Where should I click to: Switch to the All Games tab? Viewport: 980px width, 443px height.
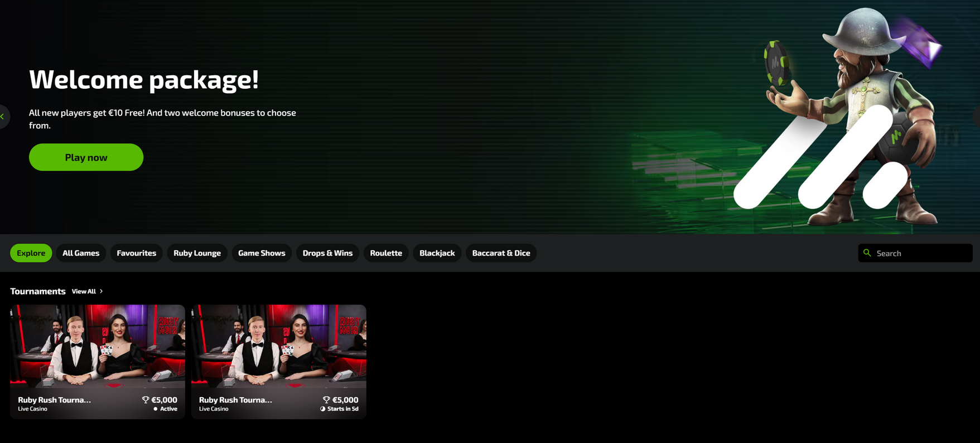(81, 253)
